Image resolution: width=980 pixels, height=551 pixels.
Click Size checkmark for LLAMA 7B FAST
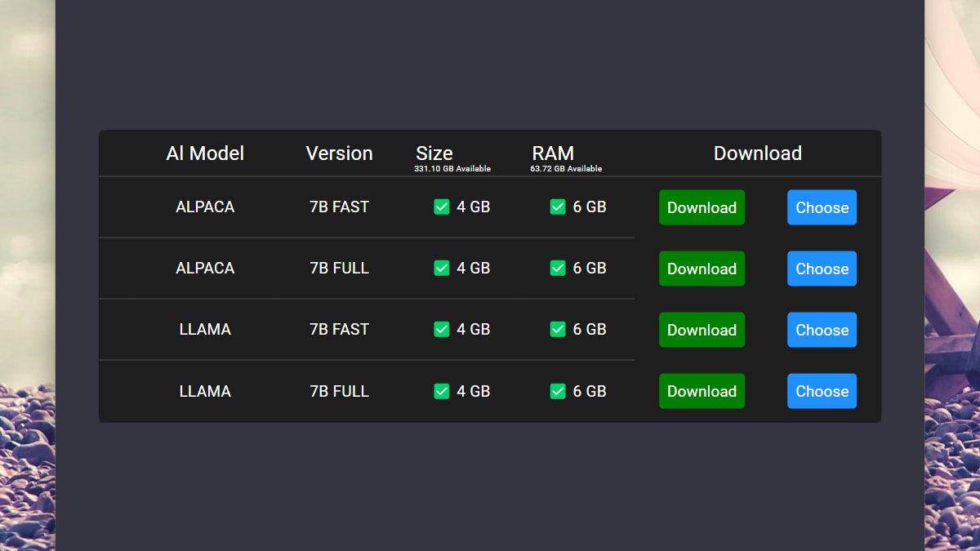(442, 329)
